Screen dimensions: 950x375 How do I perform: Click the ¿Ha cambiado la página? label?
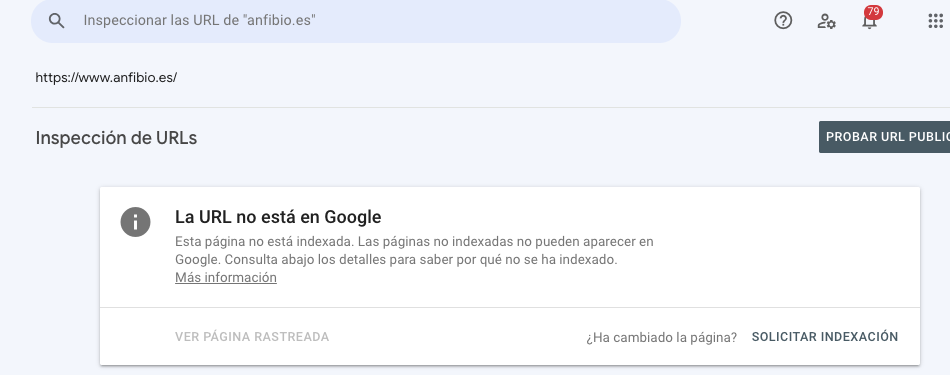tap(661, 337)
